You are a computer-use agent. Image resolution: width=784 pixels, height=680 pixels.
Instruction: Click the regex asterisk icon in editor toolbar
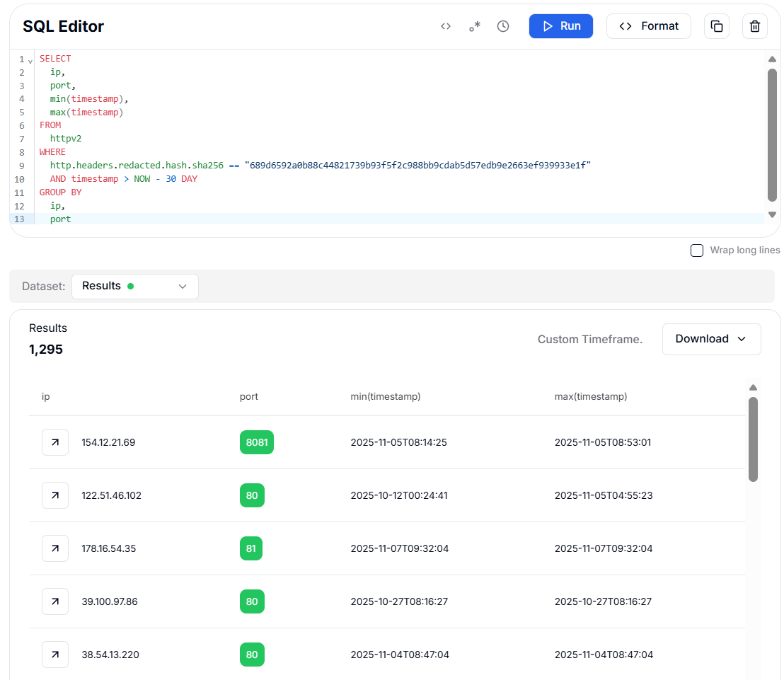pyautogui.click(x=474, y=26)
